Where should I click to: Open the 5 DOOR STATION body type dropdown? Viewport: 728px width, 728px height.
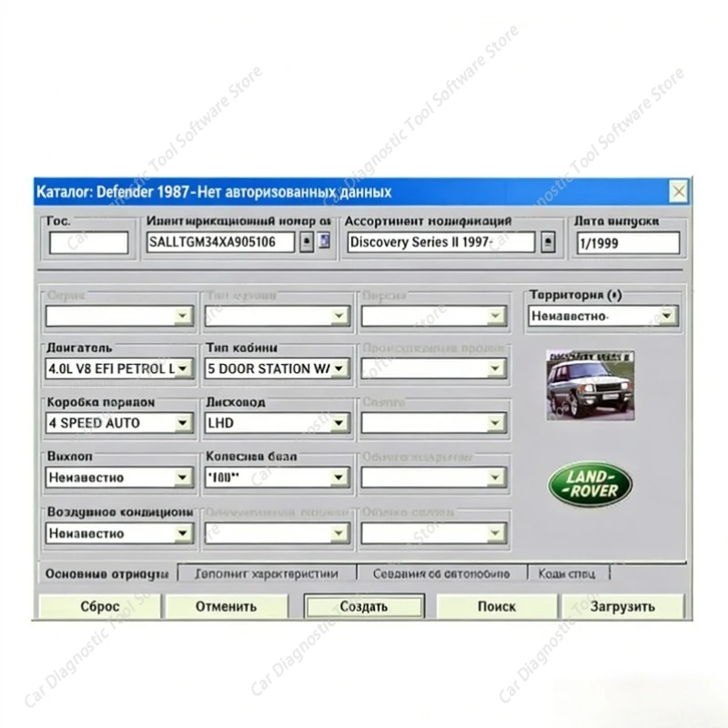click(x=339, y=369)
